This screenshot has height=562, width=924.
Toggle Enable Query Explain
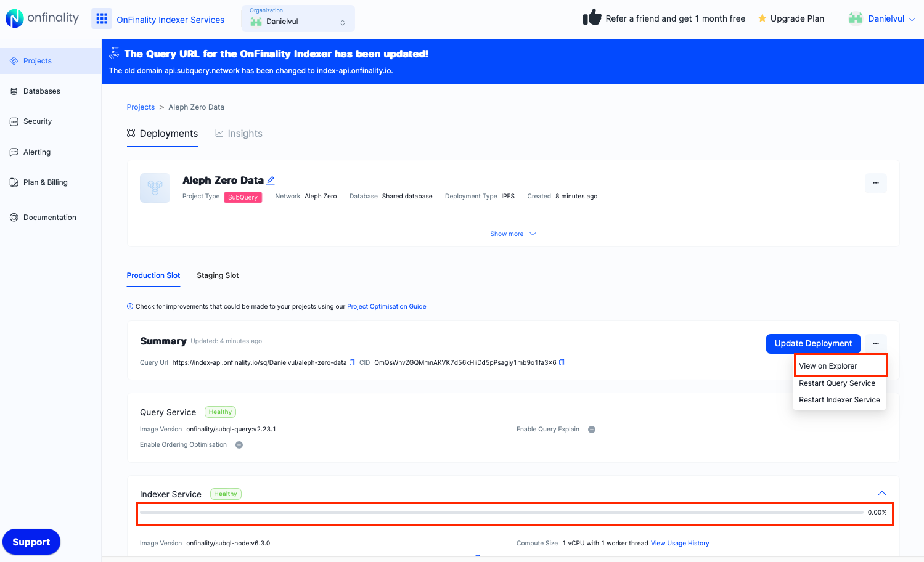pos(591,429)
